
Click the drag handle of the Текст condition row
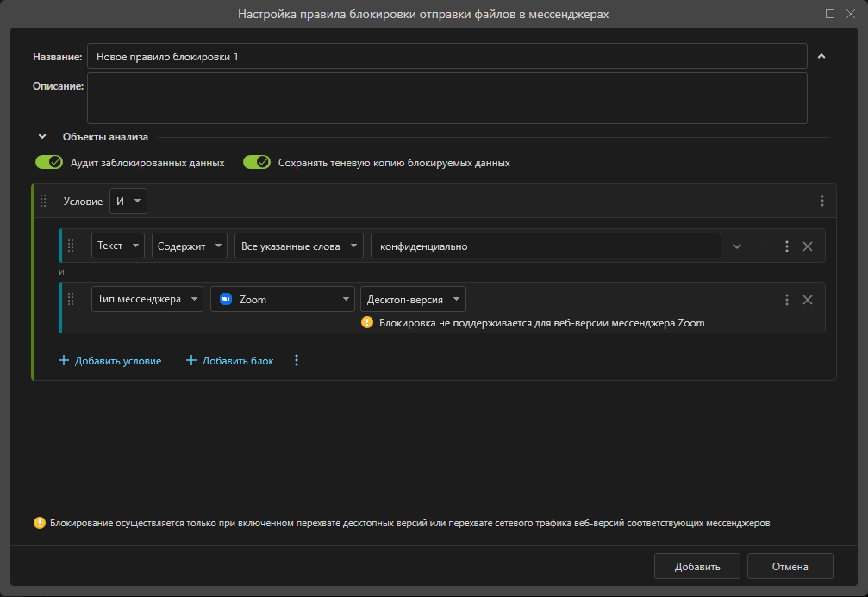(72, 246)
